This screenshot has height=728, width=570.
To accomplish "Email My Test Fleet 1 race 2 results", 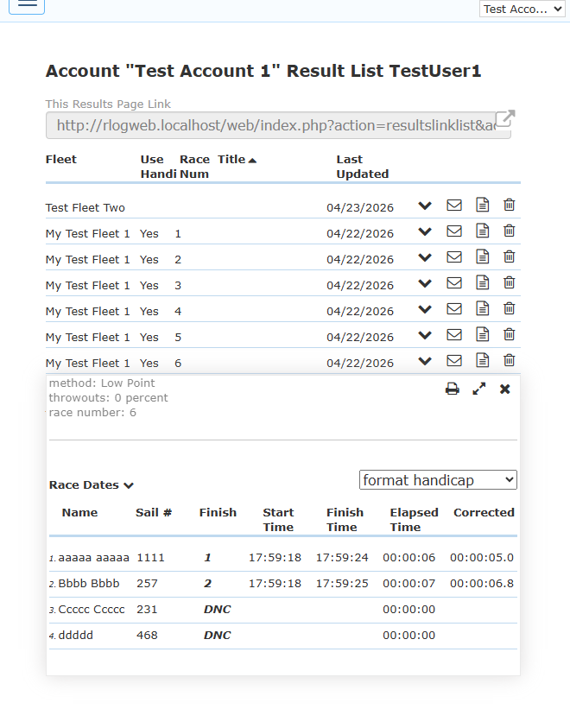I will (x=454, y=257).
